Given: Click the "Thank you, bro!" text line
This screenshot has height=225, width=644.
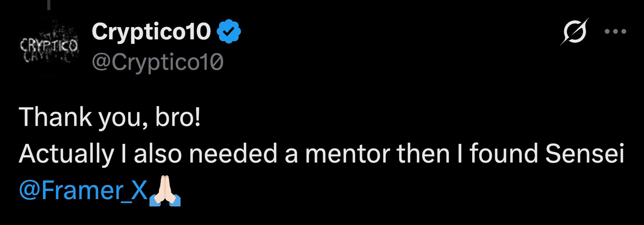Looking at the screenshot, I should click(110, 117).
